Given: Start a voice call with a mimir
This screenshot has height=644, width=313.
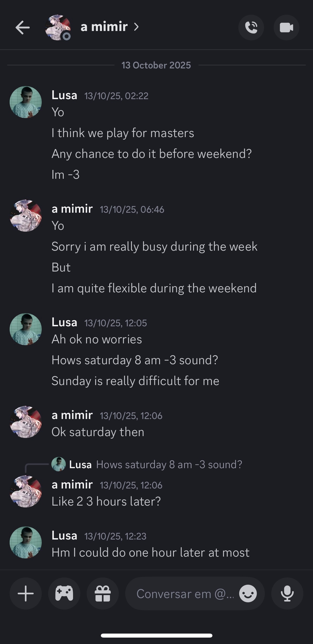Looking at the screenshot, I should click(251, 28).
